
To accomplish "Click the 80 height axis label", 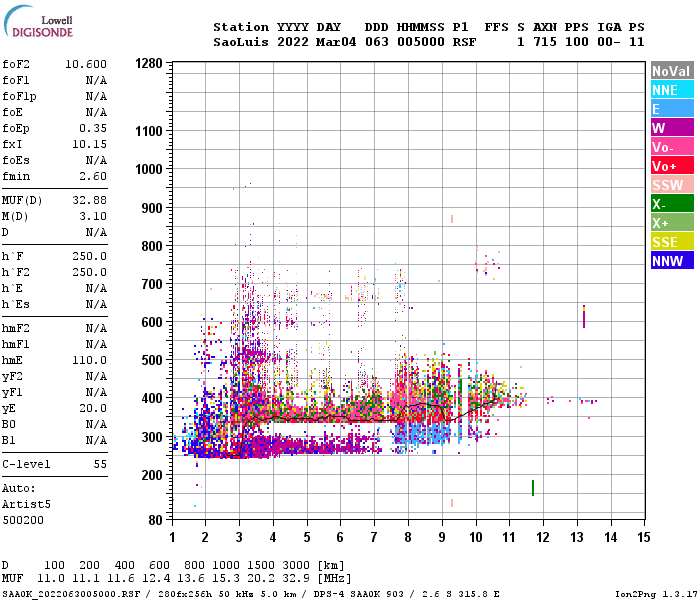I will (x=155, y=520).
